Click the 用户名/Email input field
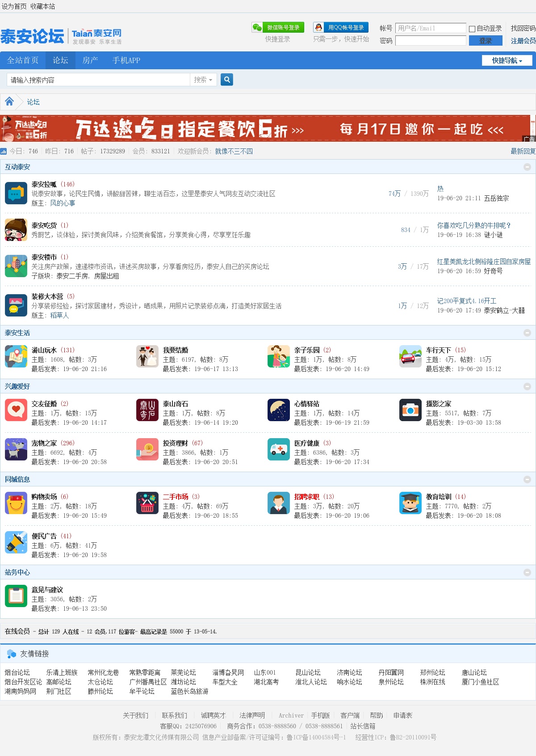The height and width of the screenshot is (756, 536). click(430, 28)
